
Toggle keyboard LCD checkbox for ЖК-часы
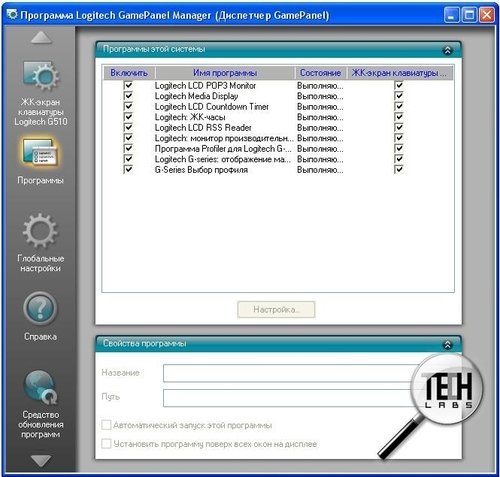pyautogui.click(x=399, y=117)
